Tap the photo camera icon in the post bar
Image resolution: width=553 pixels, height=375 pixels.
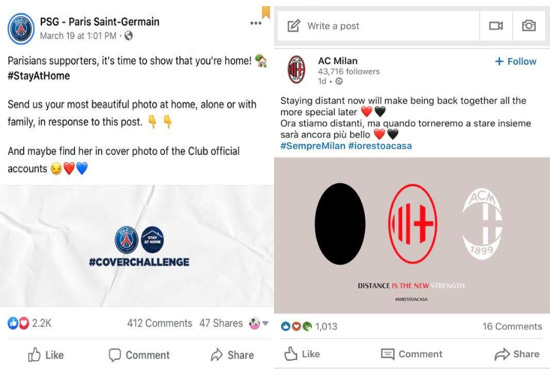point(529,26)
